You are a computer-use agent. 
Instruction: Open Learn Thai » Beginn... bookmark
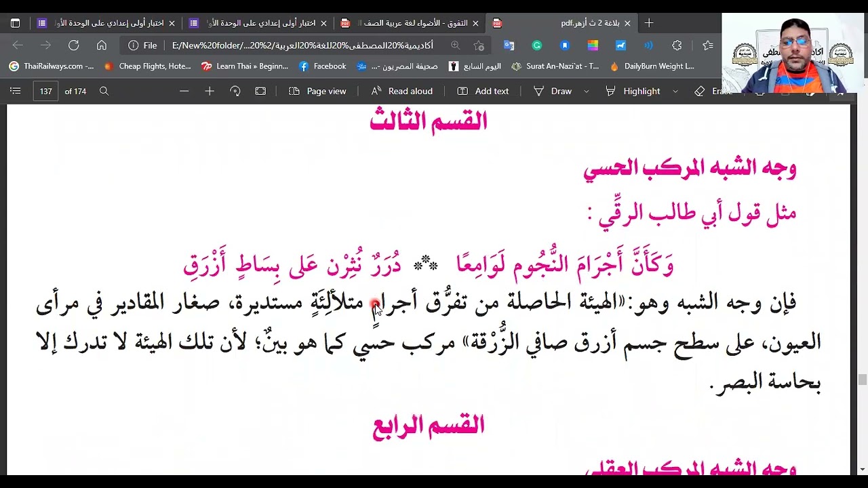(x=245, y=66)
